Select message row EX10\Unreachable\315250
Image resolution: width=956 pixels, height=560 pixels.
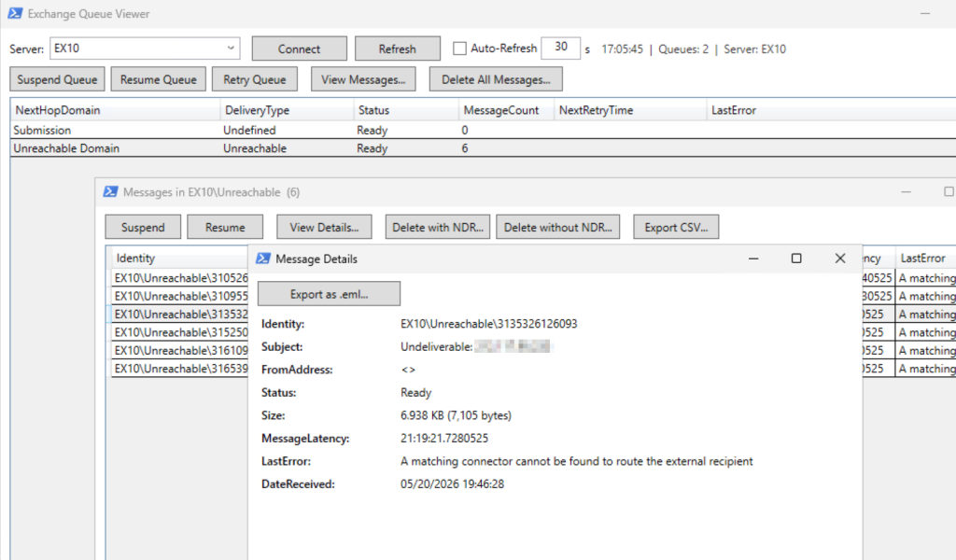(180, 332)
